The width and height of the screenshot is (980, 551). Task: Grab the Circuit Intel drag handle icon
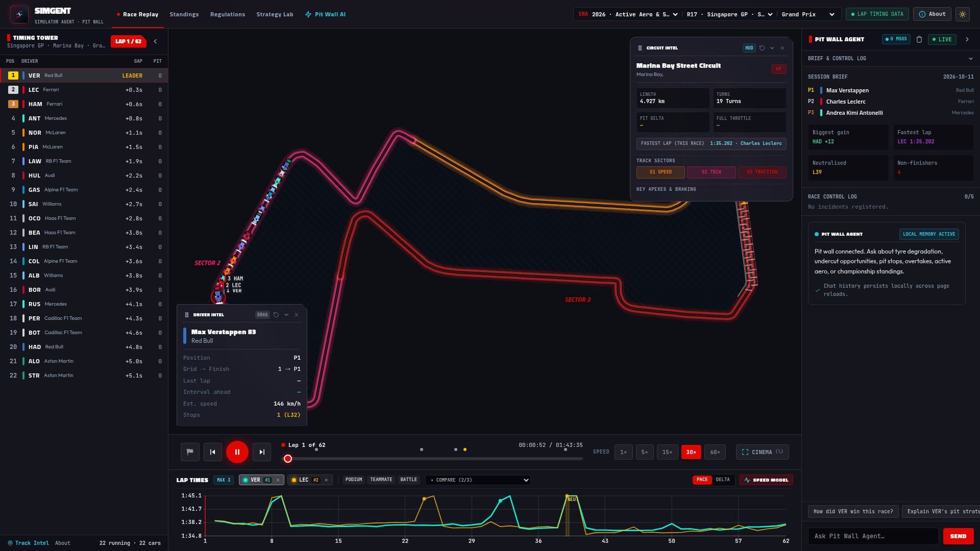tap(640, 48)
